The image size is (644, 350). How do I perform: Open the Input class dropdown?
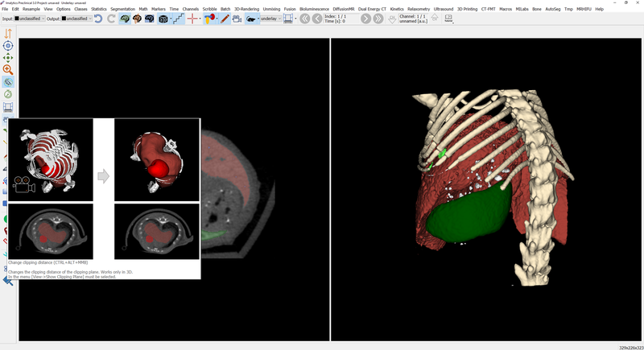(x=30, y=19)
